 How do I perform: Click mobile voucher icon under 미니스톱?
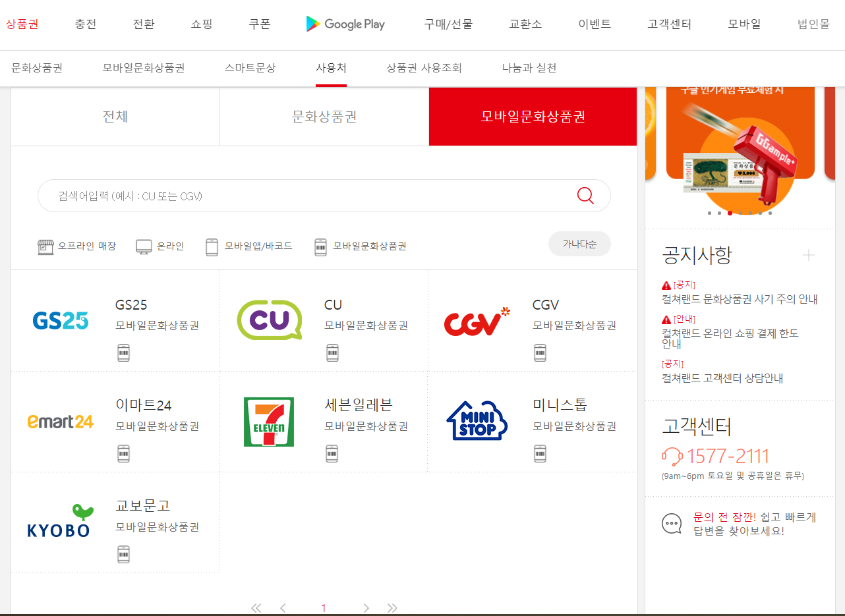(x=540, y=454)
